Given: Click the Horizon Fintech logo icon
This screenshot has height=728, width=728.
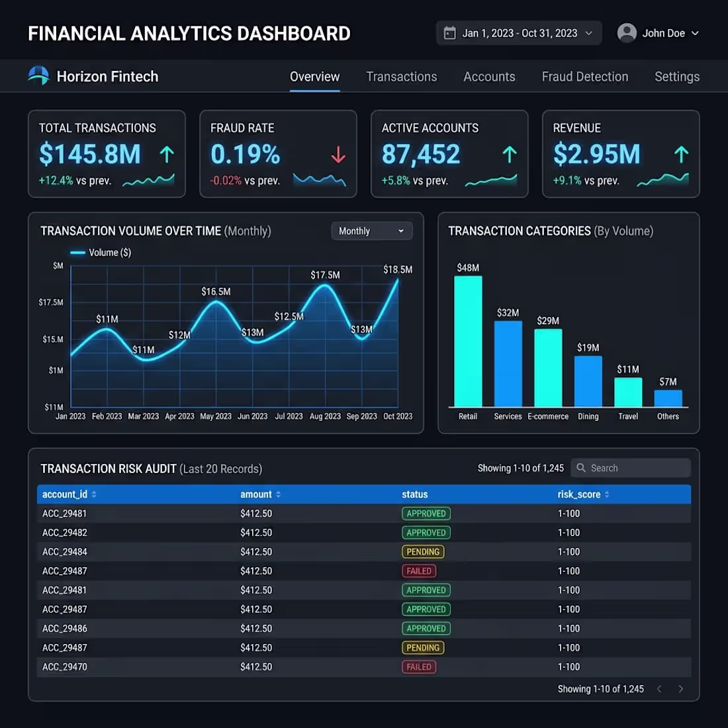Looking at the screenshot, I should (38, 75).
